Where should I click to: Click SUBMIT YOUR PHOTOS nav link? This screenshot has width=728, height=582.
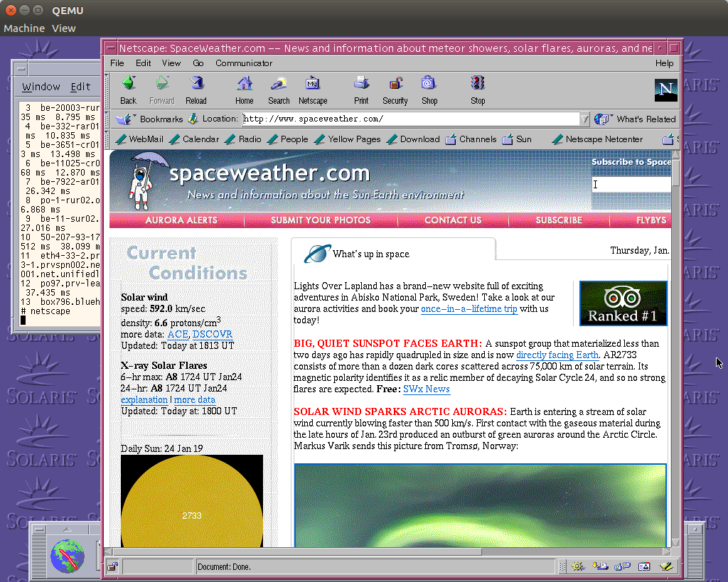[x=321, y=220]
